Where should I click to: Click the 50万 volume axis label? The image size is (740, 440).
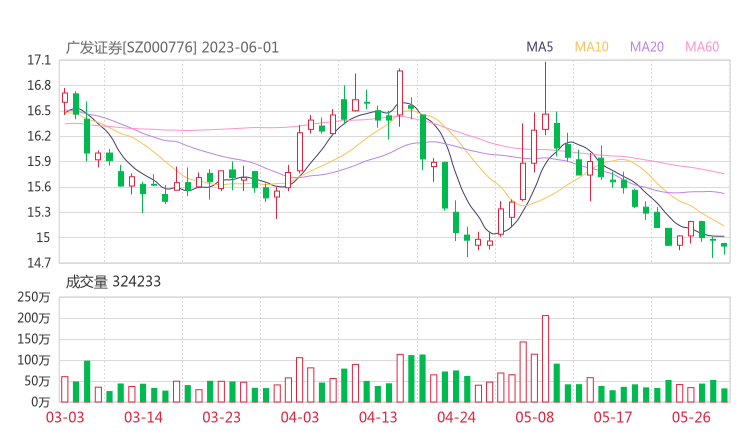pyautogui.click(x=37, y=381)
